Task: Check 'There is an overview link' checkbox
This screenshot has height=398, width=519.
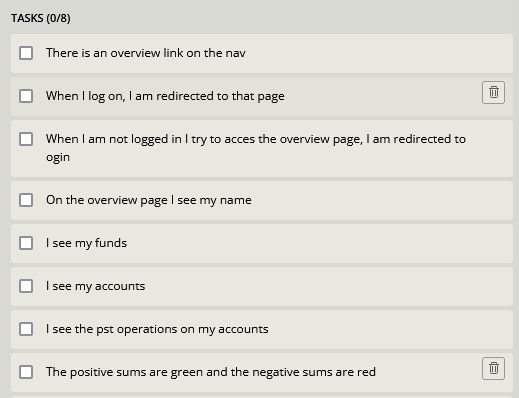Action: [26, 53]
